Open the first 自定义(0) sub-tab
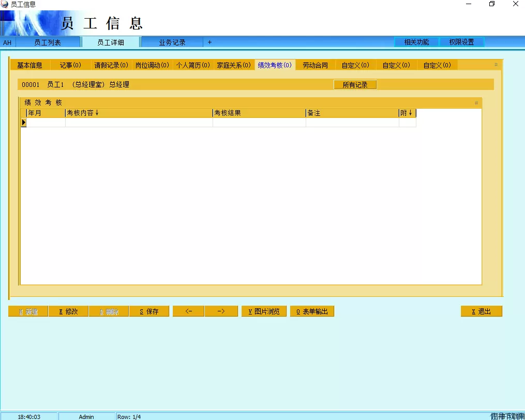This screenshot has height=420, width=525. [x=355, y=65]
